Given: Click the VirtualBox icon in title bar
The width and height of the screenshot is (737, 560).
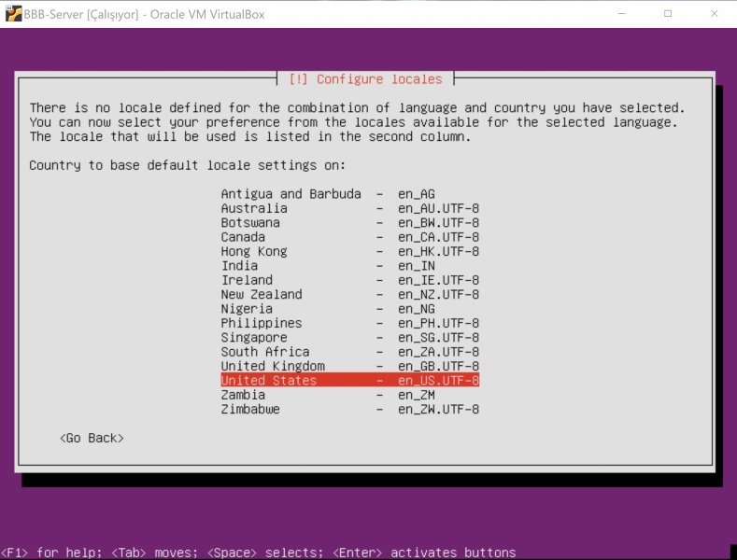Looking at the screenshot, I should tap(13, 14).
